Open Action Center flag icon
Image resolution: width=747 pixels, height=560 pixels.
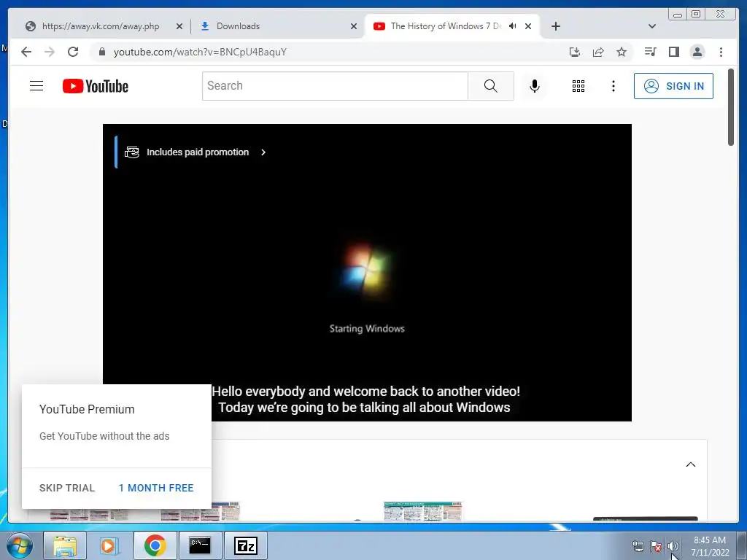tap(656, 546)
